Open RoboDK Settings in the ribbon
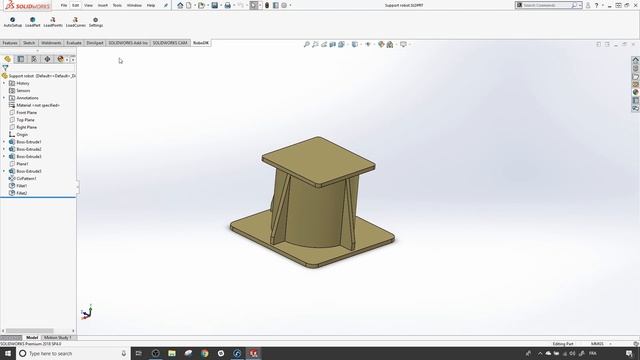 (x=96, y=22)
